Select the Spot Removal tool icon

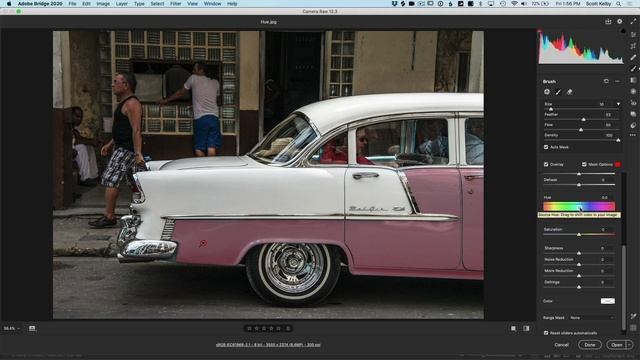click(x=633, y=58)
